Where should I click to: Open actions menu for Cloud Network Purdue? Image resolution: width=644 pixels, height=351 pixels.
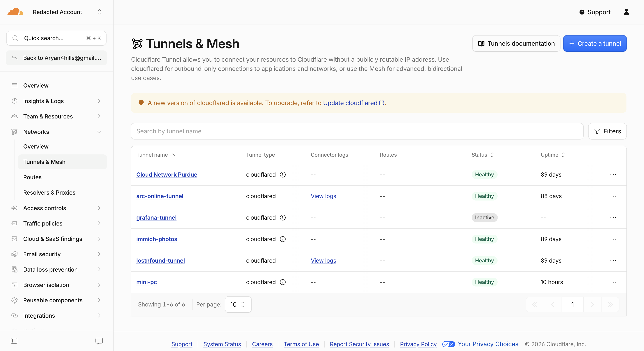613,175
